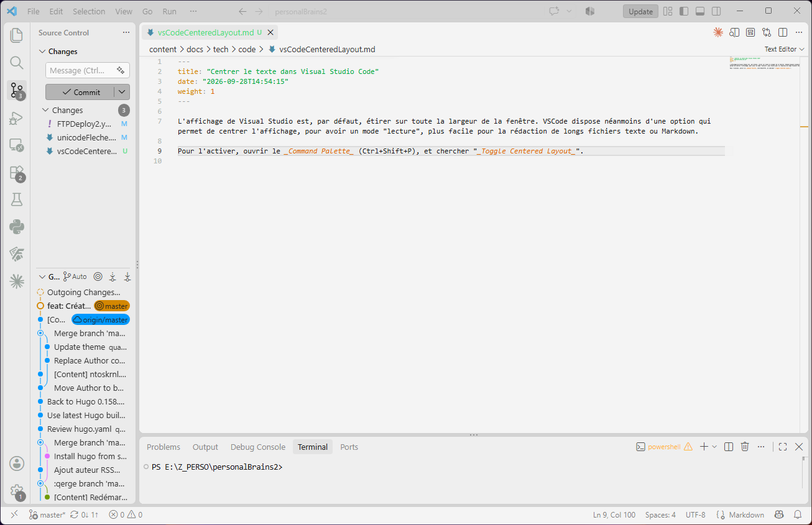Click the open changes compare icon
This screenshot has height=525, width=812.
click(767, 32)
